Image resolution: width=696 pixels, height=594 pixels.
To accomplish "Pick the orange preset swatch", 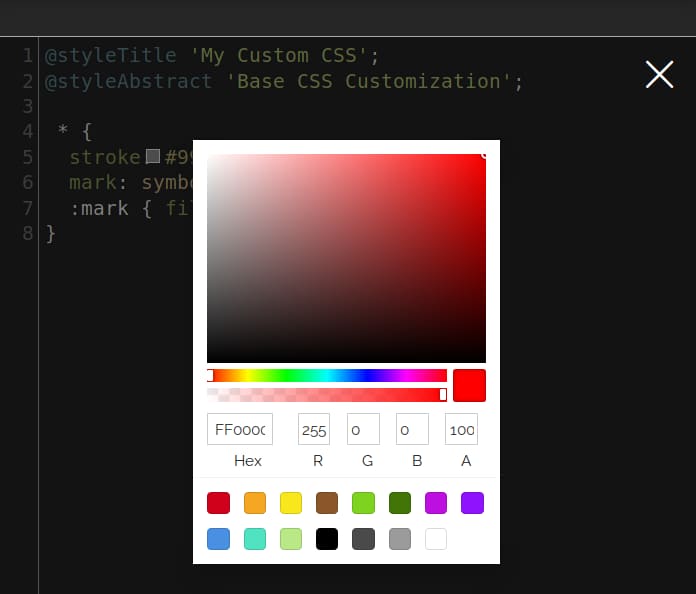I will [254, 503].
